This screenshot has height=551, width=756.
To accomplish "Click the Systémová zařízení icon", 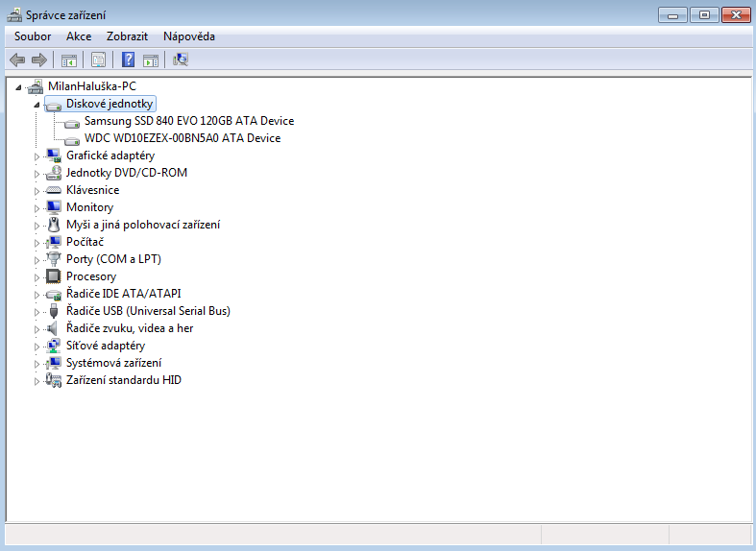I will pos(54,363).
